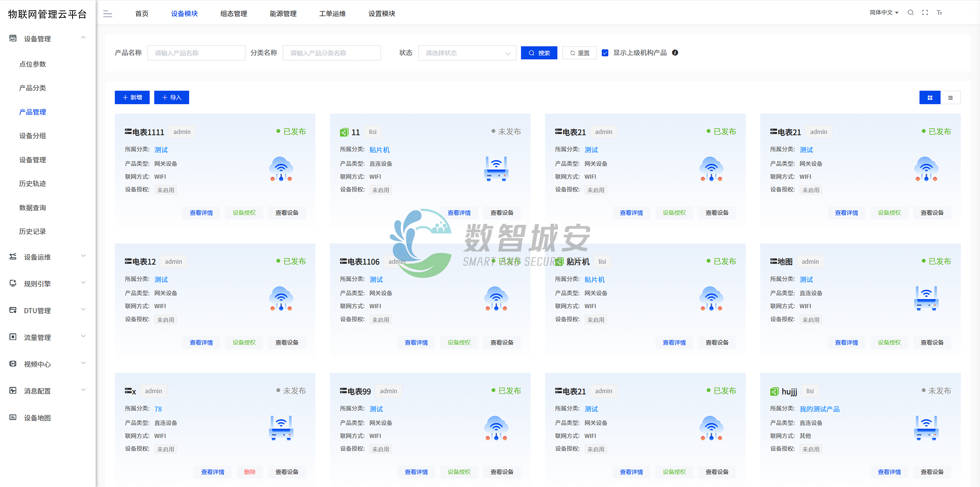Click the 新增 button
980x487 pixels.
pos(132,97)
